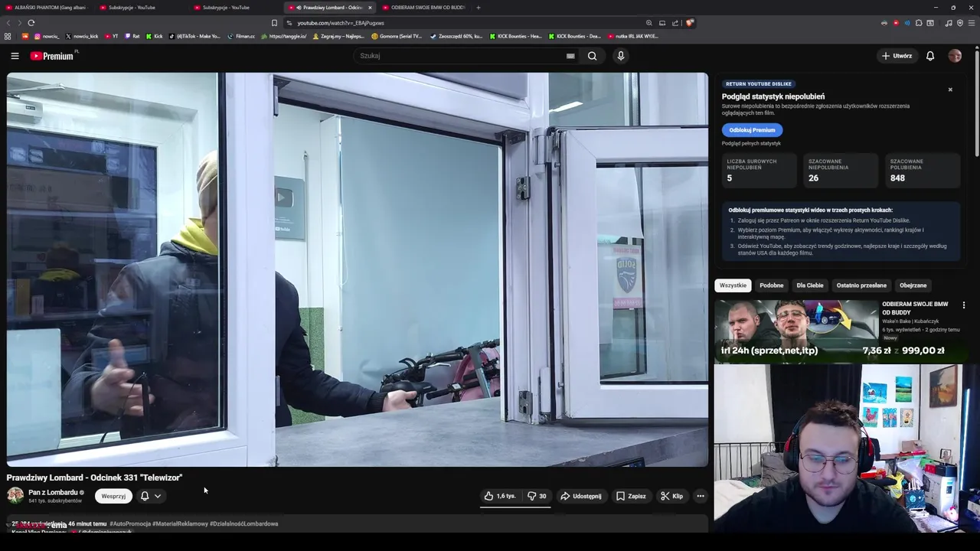980x551 pixels.
Task: Reload the page in browser toolbar
Action: (x=31, y=23)
